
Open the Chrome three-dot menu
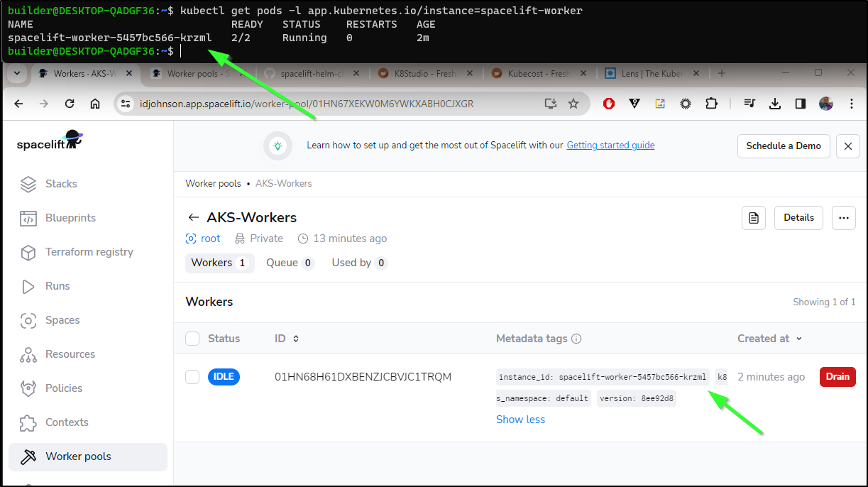click(852, 104)
